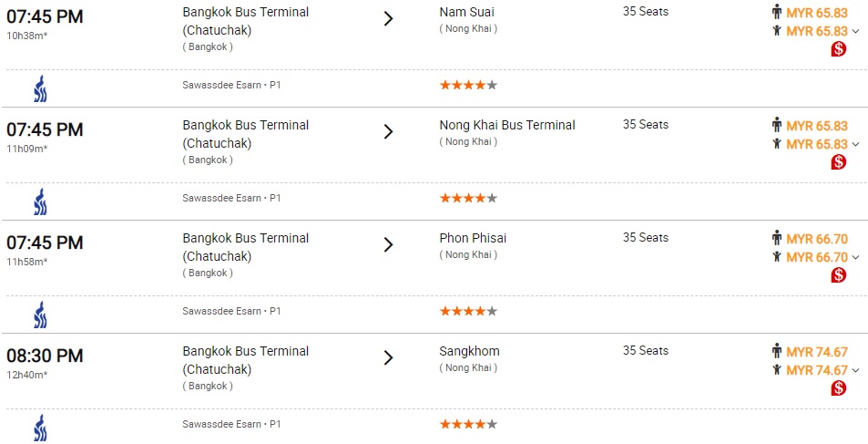Click the red dollar icon for Sangkhom trip
Image resolution: width=868 pixels, height=444 pixels.
coord(839,388)
